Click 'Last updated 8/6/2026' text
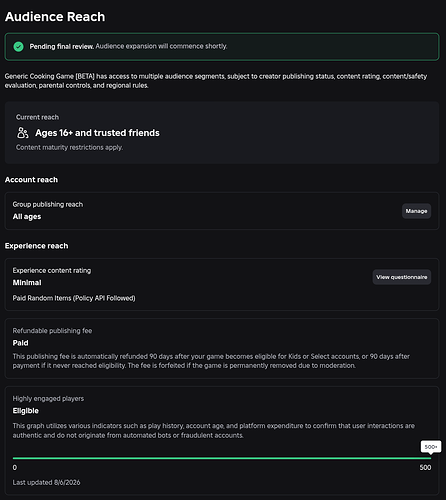The width and height of the screenshot is (446, 500). tap(46, 483)
